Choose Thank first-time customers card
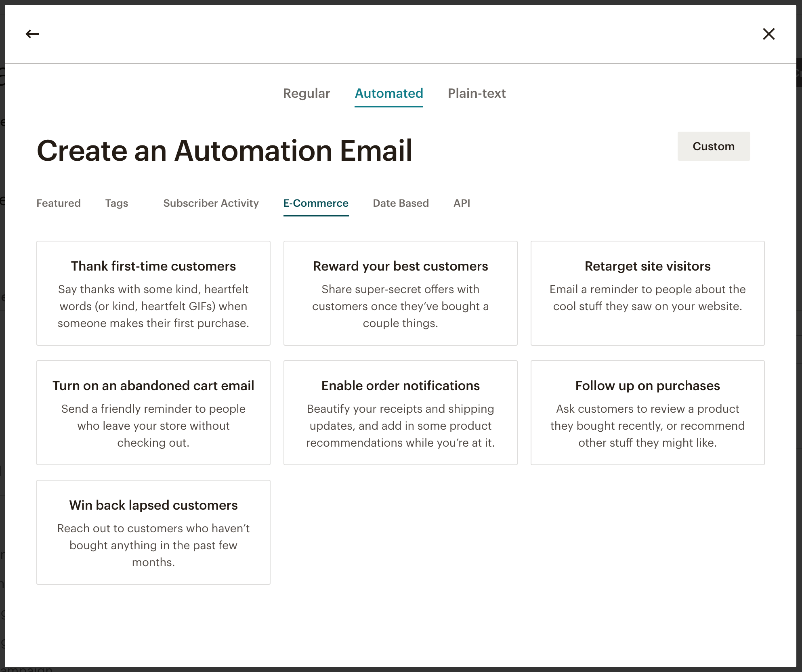 click(x=153, y=293)
